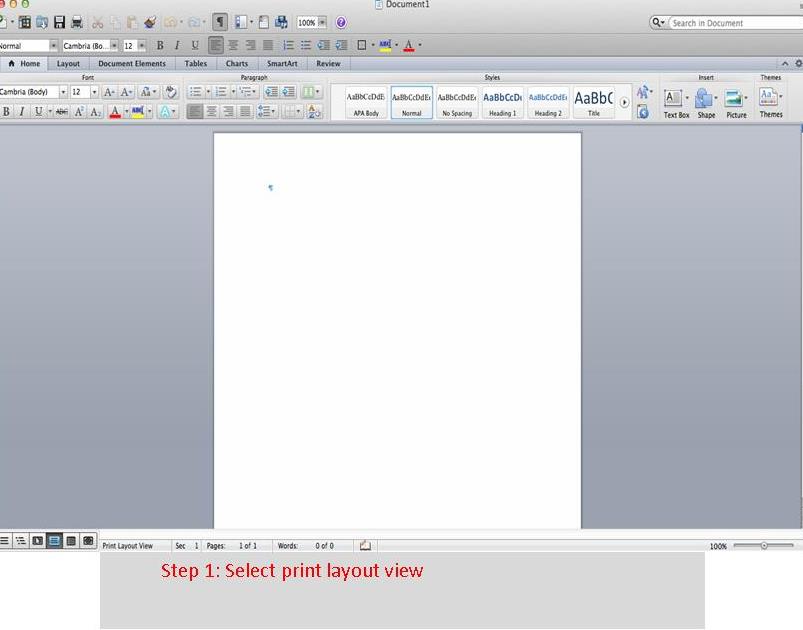
Task: Apply the Heading 1 style
Action: tap(502, 100)
